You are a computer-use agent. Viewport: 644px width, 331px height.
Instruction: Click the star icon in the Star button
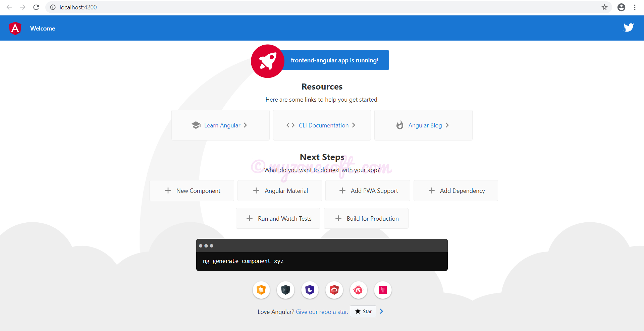[x=358, y=311]
